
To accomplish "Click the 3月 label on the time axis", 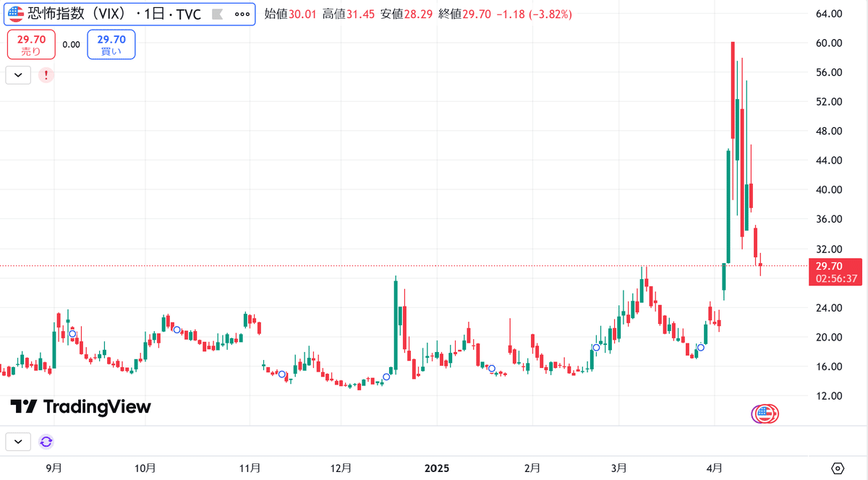I will pos(619,468).
